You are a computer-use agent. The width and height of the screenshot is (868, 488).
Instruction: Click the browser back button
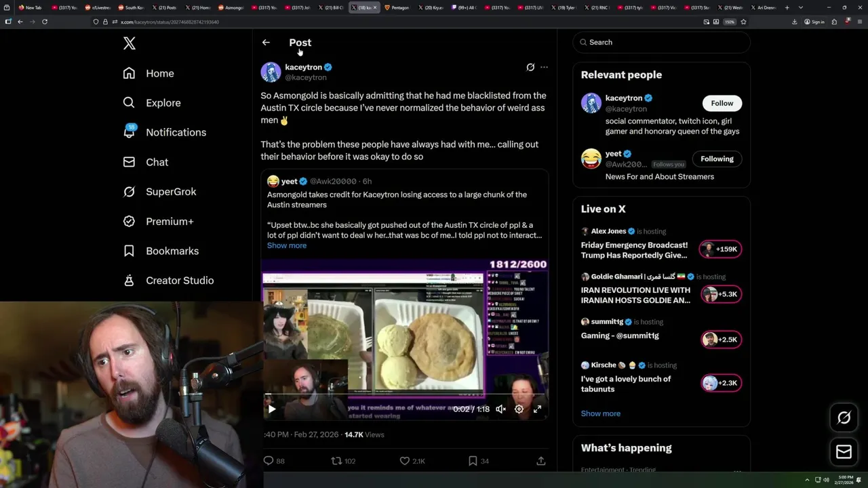coord(20,22)
